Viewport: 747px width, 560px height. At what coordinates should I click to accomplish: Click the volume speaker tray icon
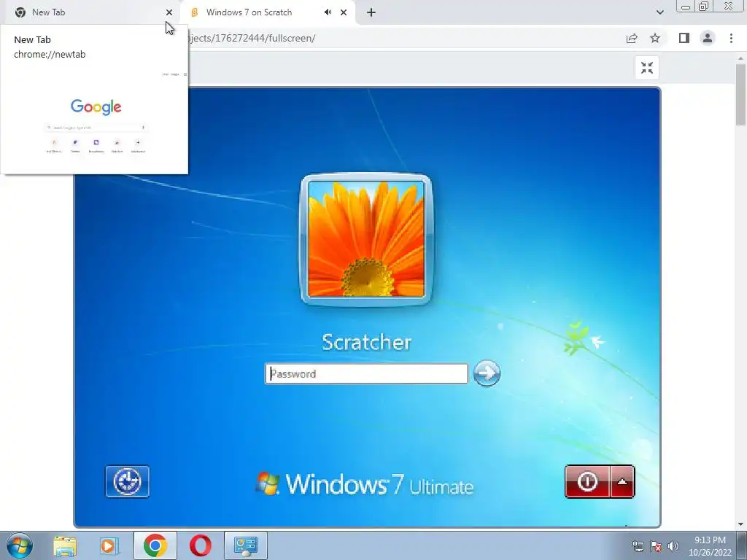tap(673, 546)
